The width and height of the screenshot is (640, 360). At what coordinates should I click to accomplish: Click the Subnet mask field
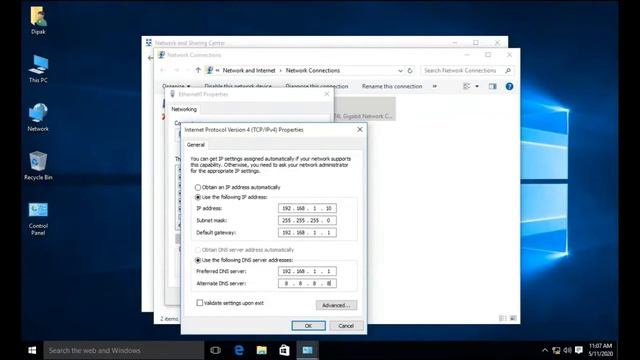[x=307, y=220]
